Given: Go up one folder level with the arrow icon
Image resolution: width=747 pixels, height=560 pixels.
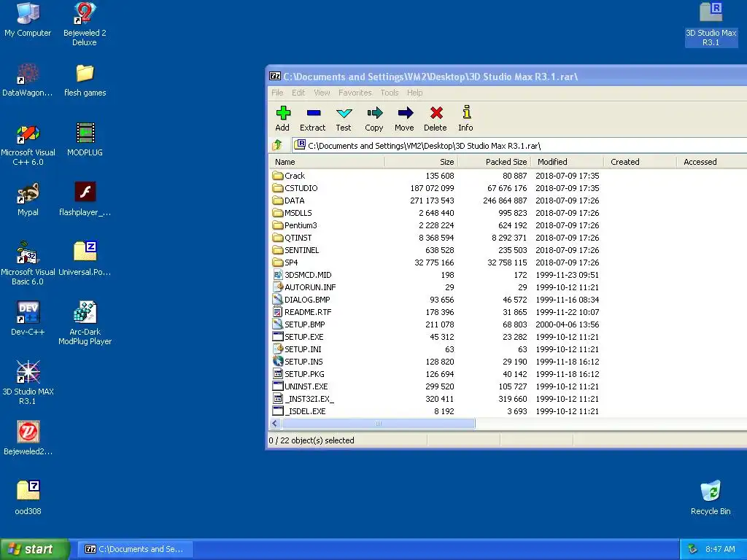Looking at the screenshot, I should click(277, 145).
